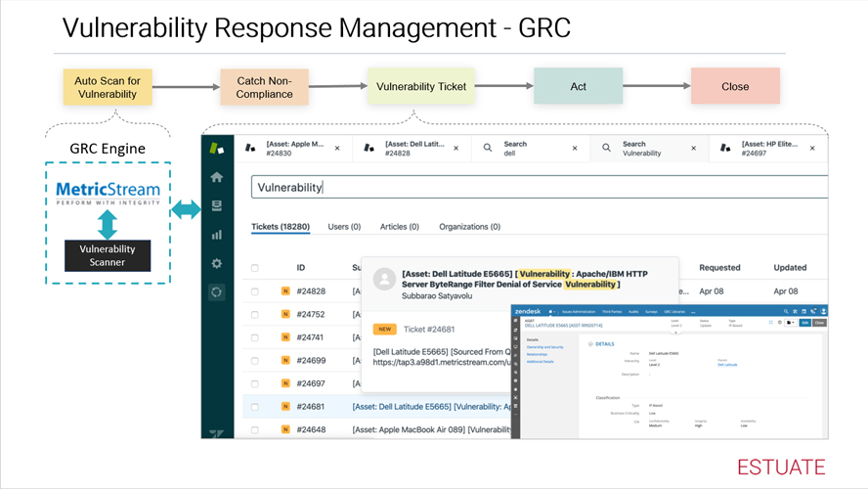Click the ticket icon on Dell Latit... tab
Viewport: 868px width, 489px height.
tap(369, 148)
